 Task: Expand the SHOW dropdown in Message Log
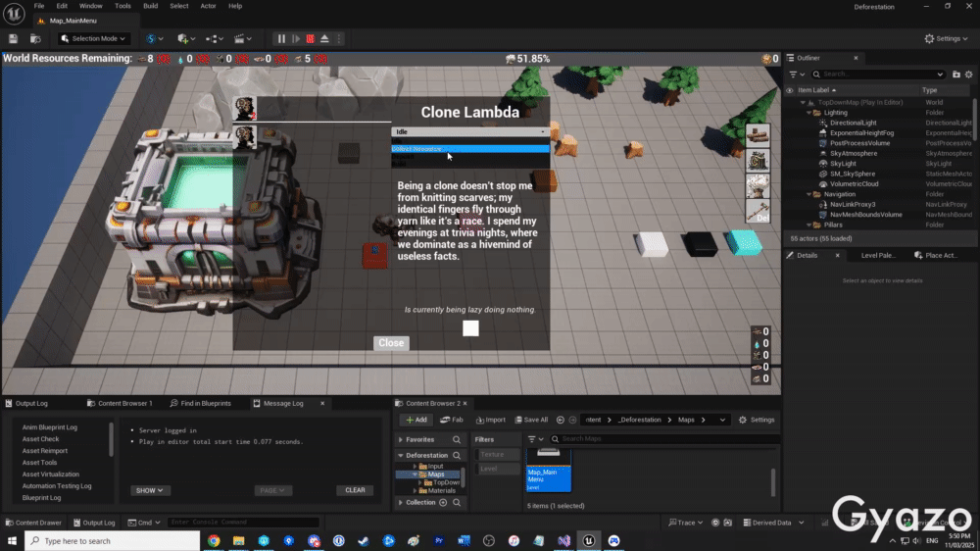150,490
